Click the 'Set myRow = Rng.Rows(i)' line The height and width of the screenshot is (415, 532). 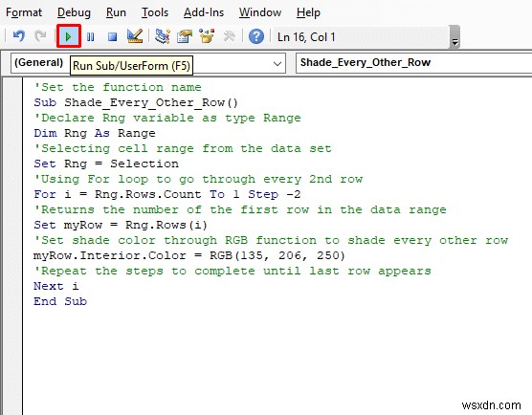121,225
